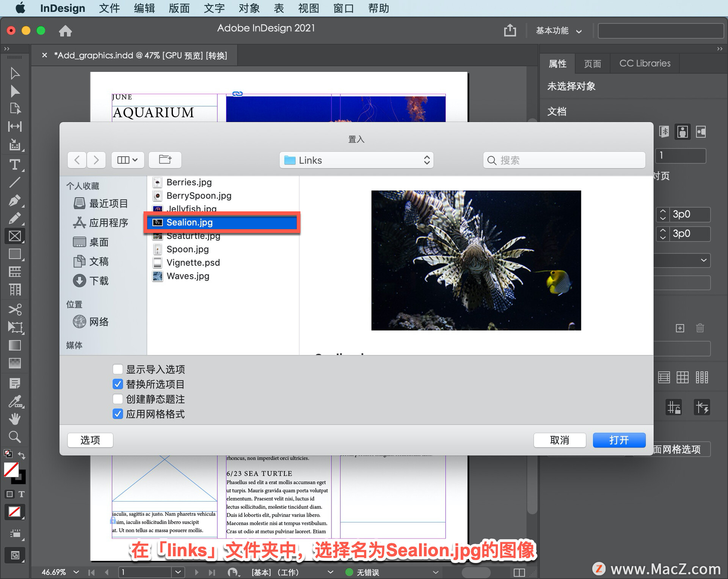The image size is (728, 579).
Task: Select the Hand tool
Action: point(15,419)
